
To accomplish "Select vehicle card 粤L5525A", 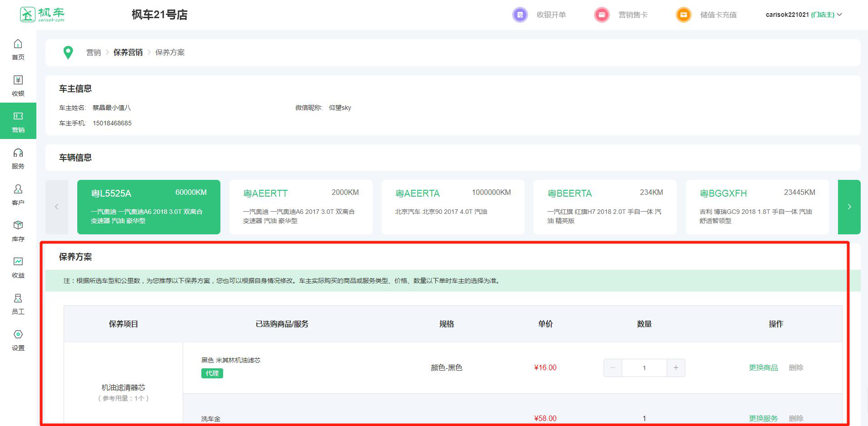I will [149, 207].
